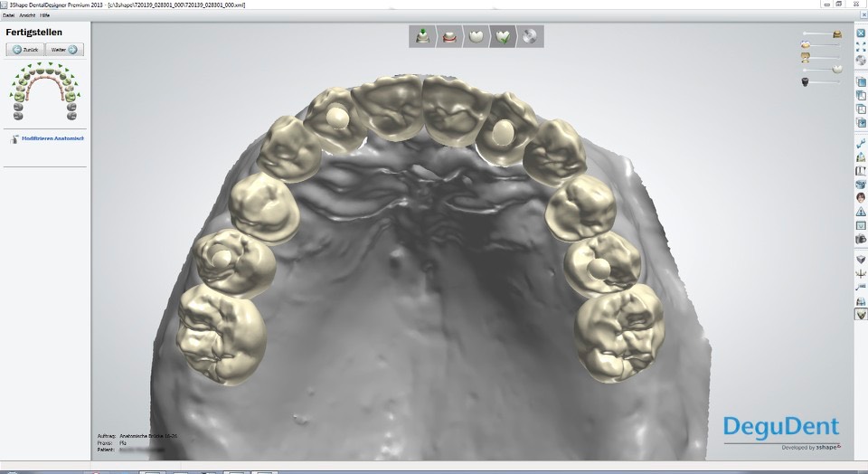The width and height of the screenshot is (868, 474).
Task: Open the Ansicht menu
Action: pyautogui.click(x=27, y=15)
